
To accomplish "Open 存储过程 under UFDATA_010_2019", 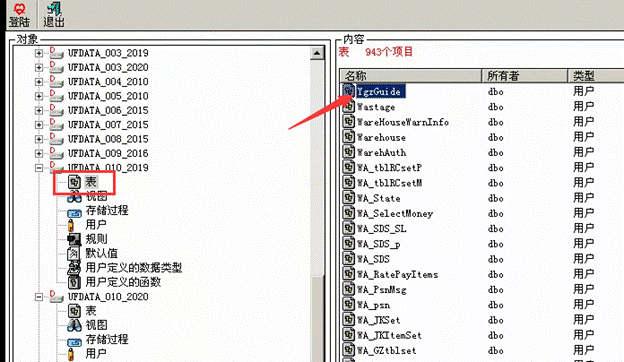I will pos(107,210).
